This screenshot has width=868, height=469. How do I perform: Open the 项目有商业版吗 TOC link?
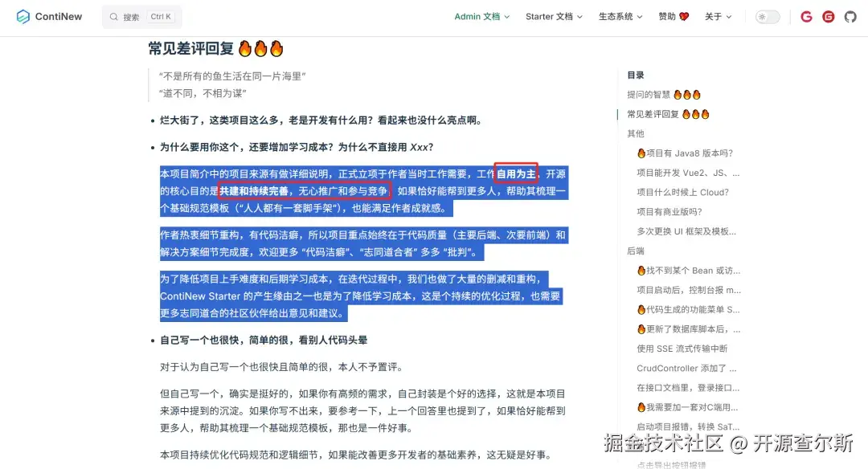click(x=670, y=211)
